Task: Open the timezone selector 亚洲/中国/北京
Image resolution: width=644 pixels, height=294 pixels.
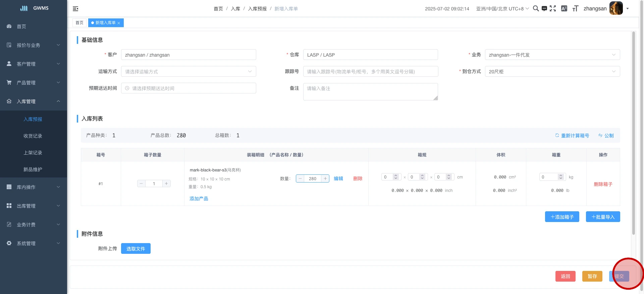Action: (502, 9)
